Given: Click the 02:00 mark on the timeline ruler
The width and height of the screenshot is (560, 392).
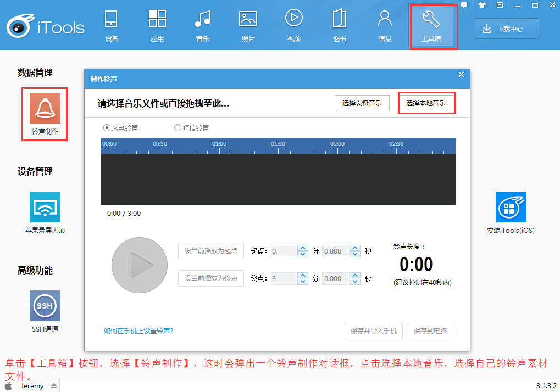Looking at the screenshot, I should point(337,144).
